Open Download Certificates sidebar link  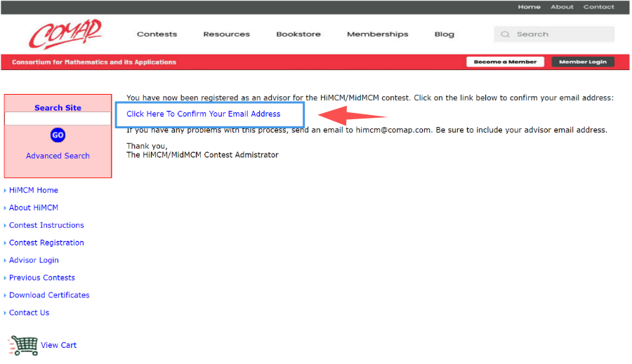pos(49,295)
